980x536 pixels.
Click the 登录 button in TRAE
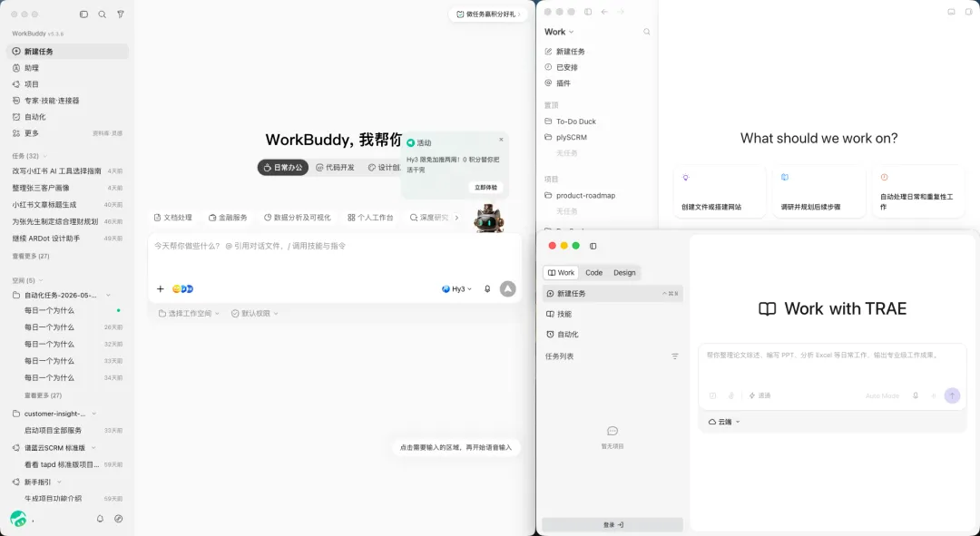point(612,525)
